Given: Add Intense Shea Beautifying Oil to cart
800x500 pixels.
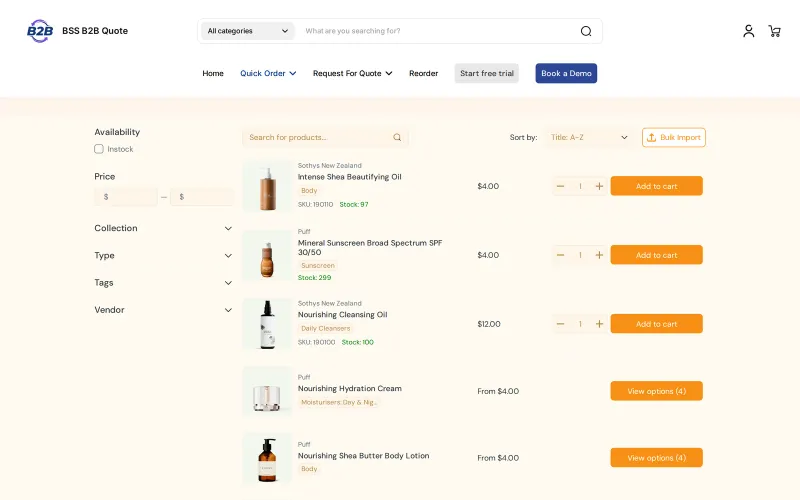Looking at the screenshot, I should point(657,186).
